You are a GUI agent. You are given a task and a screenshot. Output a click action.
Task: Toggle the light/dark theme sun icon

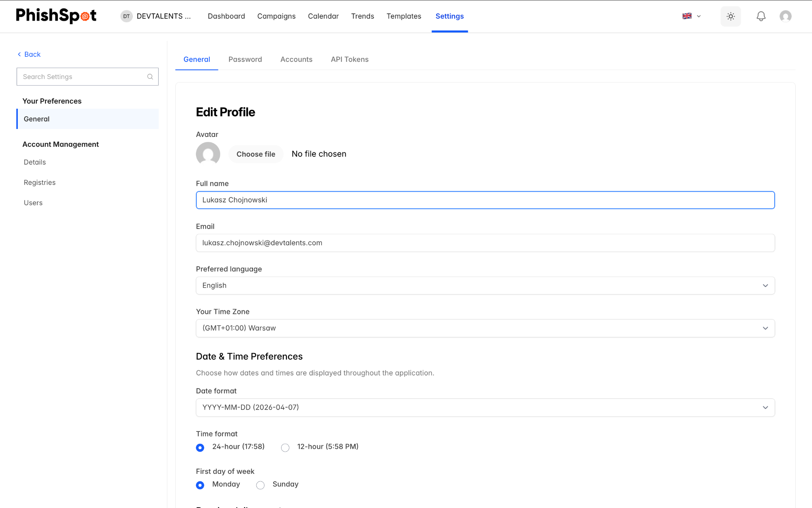click(x=731, y=16)
